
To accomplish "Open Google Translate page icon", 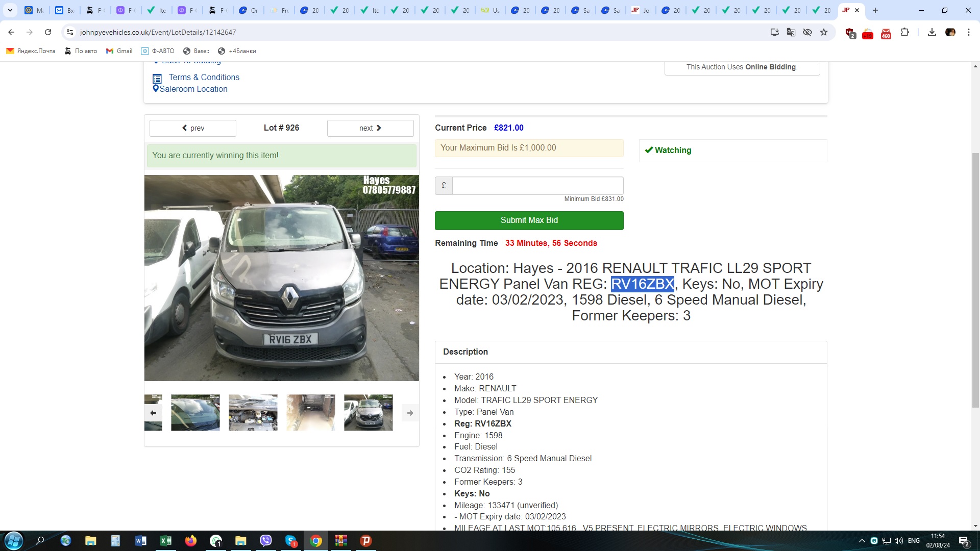I will coord(791,32).
